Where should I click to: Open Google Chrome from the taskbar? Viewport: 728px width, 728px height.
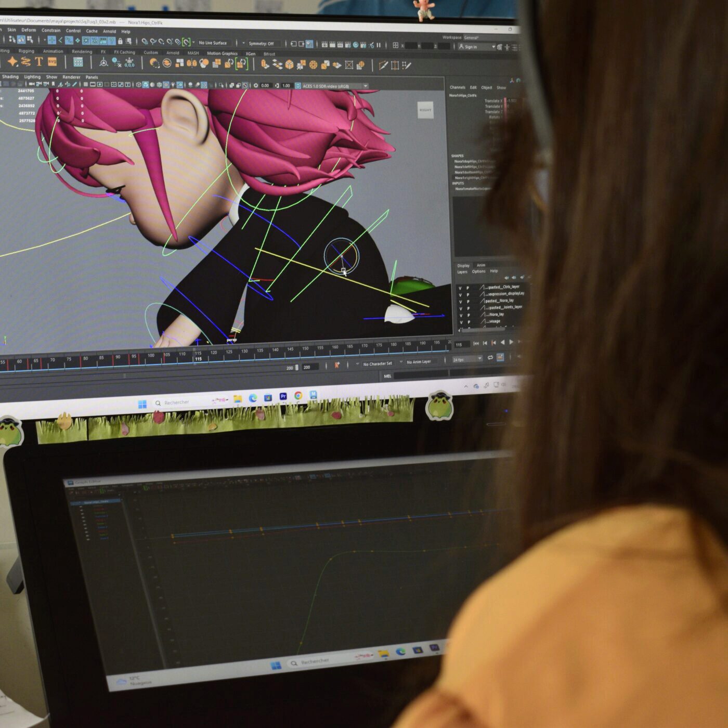[298, 396]
